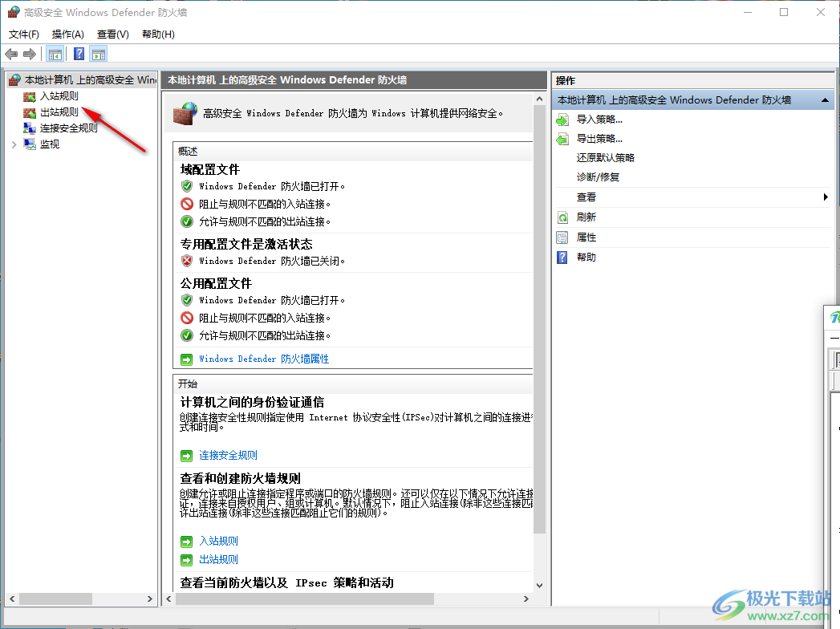The width and height of the screenshot is (840, 629).
Task: Click 导入策略... in the actions pane
Action: click(599, 120)
